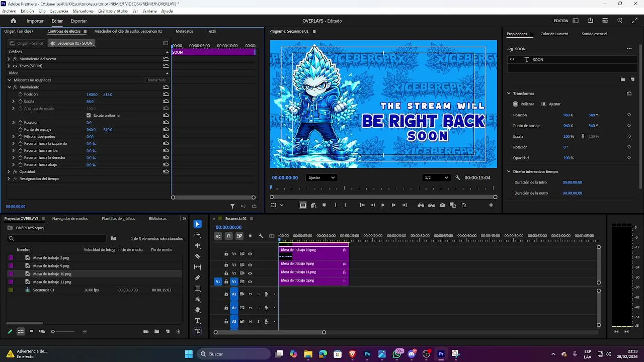Click the Play button in Program monitor

coord(383,205)
